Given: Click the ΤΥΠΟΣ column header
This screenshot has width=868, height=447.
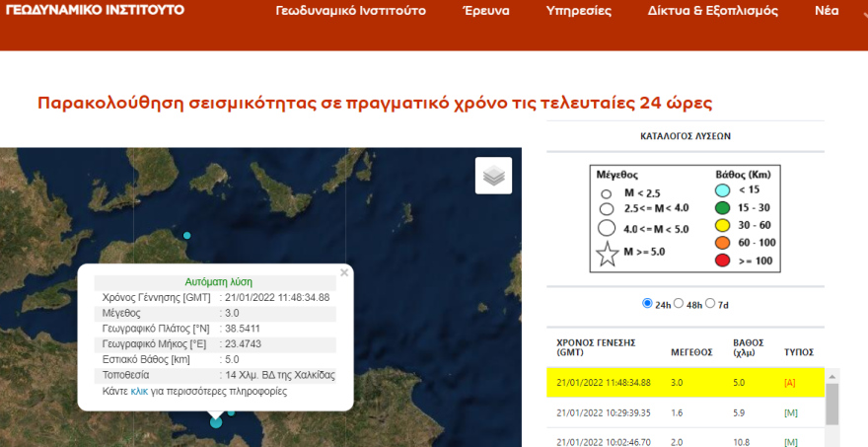Looking at the screenshot, I should point(799,352).
